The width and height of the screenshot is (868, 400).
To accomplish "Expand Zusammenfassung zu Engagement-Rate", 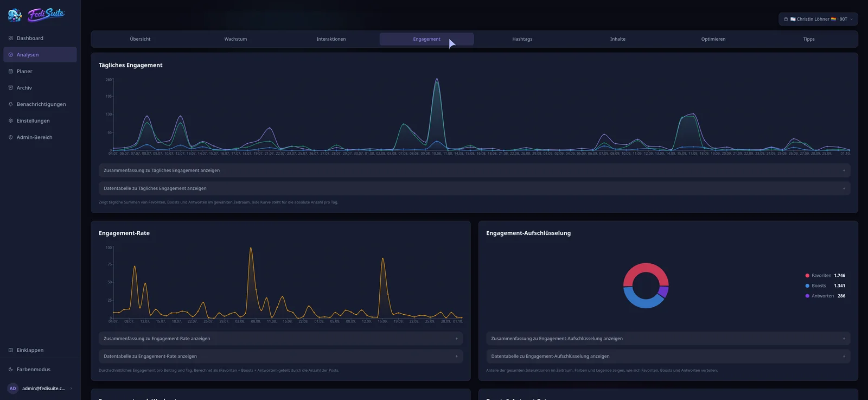I will 280,339.
